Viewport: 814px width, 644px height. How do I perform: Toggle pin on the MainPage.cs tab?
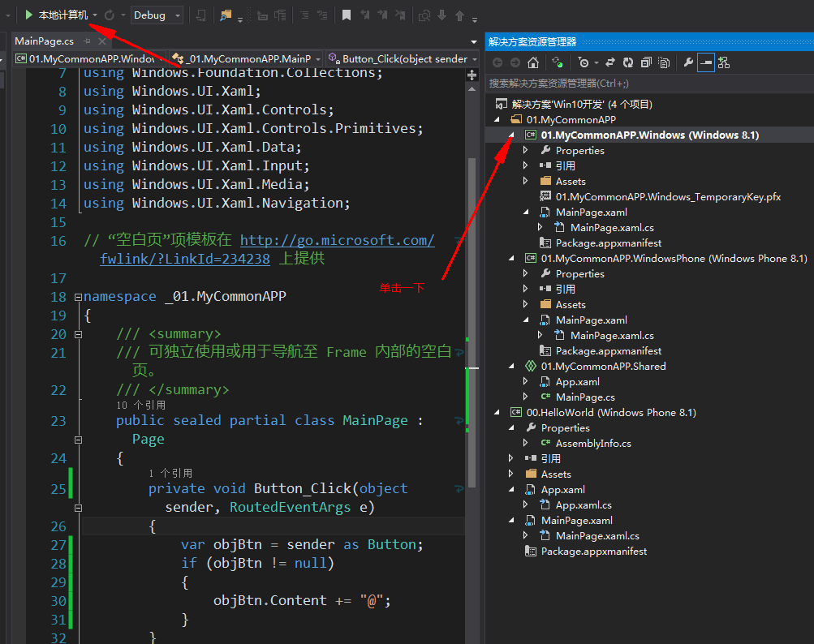tap(87, 41)
